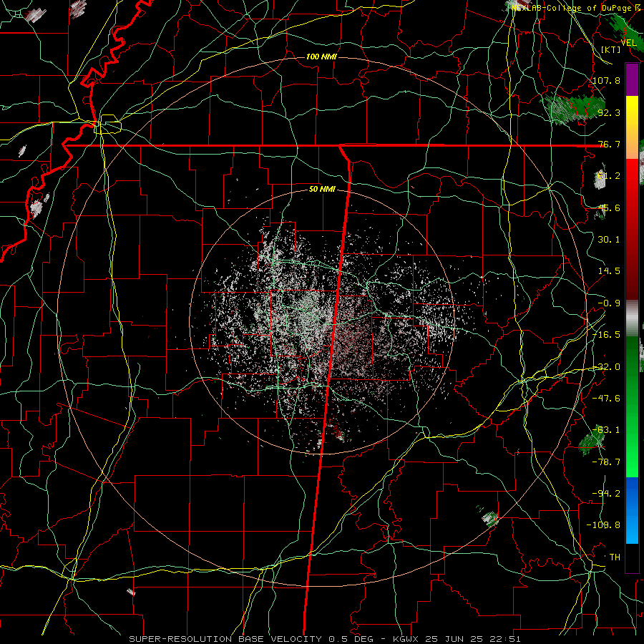The image size is (644, 644).
Task: Select the 45.6 legend value
Action: (x=609, y=208)
